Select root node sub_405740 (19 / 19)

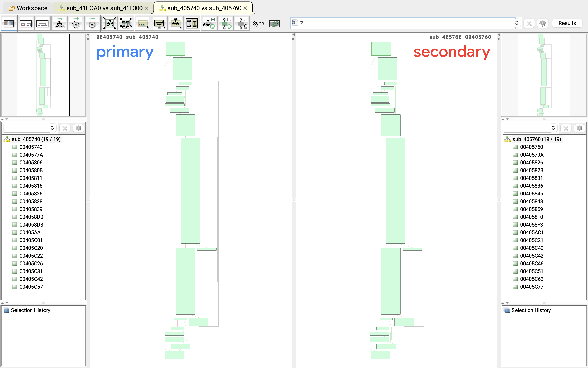pos(36,139)
